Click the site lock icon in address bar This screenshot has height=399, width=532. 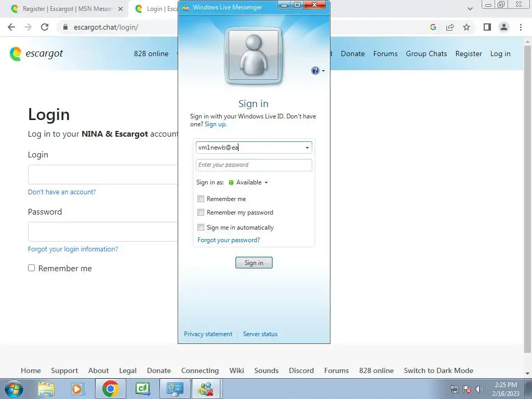click(65, 27)
